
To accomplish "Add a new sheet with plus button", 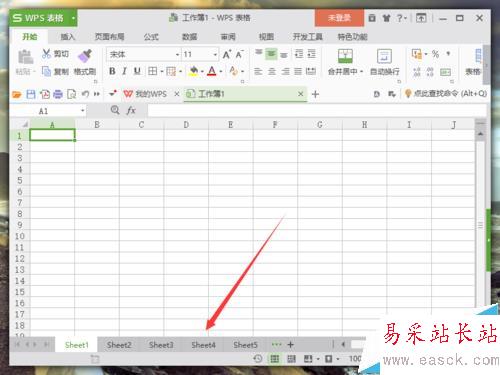I will pyautogui.click(x=290, y=345).
